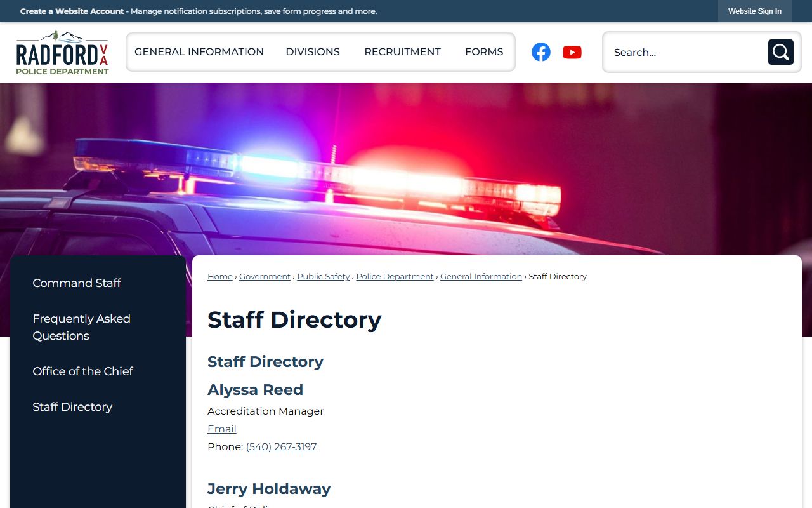Open Alyssa Reed's Email link

222,429
